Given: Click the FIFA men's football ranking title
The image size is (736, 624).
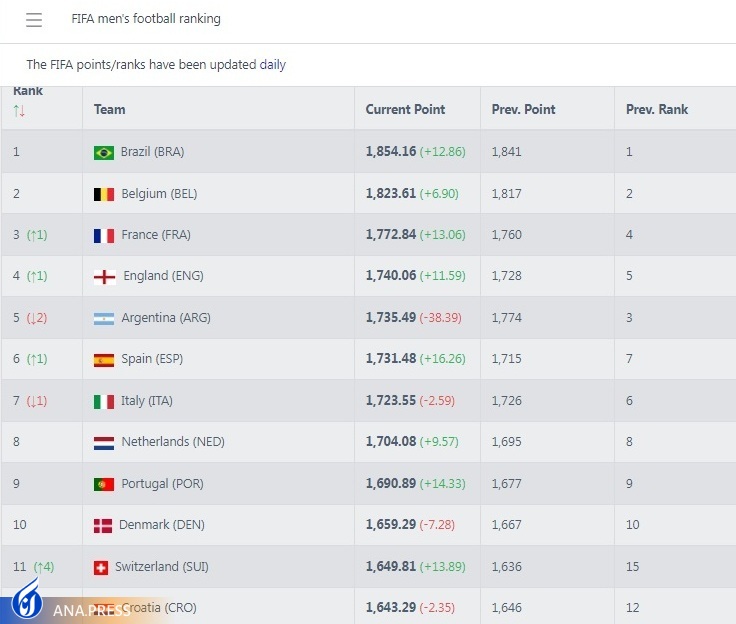Looking at the screenshot, I should pos(146,19).
